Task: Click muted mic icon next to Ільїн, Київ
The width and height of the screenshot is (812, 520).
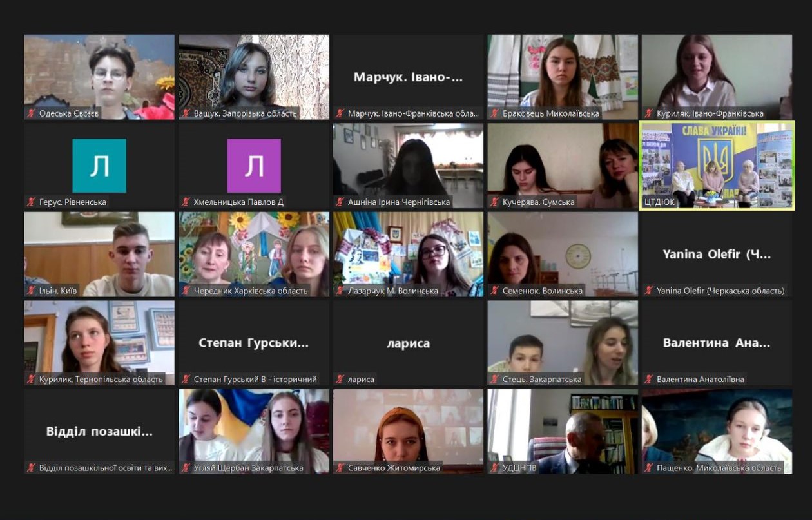Action: click(x=31, y=291)
